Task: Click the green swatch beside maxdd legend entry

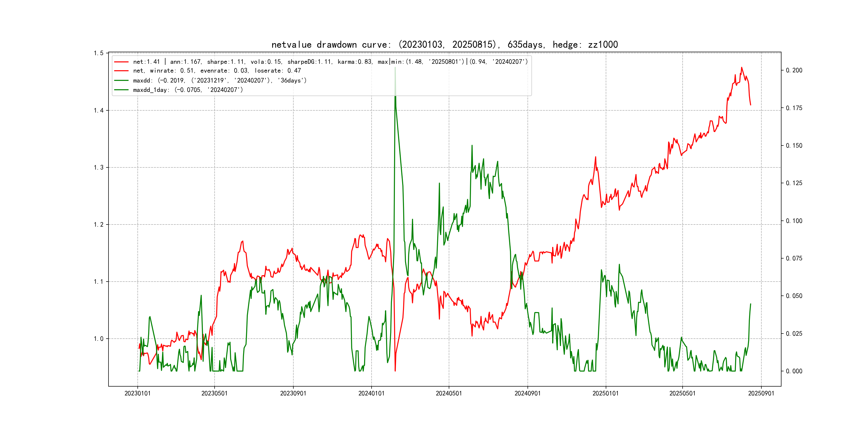Action: [x=121, y=81]
